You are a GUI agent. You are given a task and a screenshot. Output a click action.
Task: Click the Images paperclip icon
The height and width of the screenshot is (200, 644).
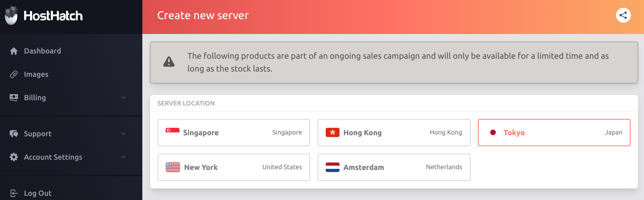[x=14, y=74]
